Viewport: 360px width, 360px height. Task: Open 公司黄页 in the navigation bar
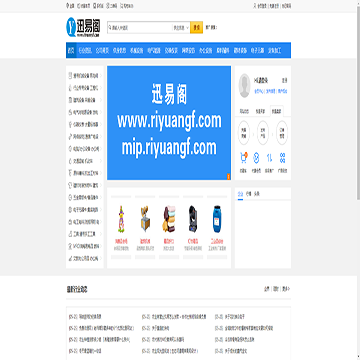pyautogui.click(x=102, y=50)
